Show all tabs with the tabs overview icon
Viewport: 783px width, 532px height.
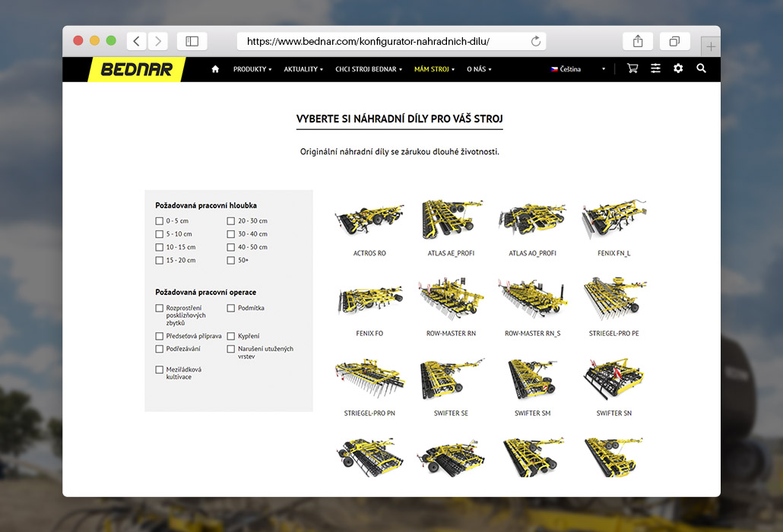(x=674, y=41)
